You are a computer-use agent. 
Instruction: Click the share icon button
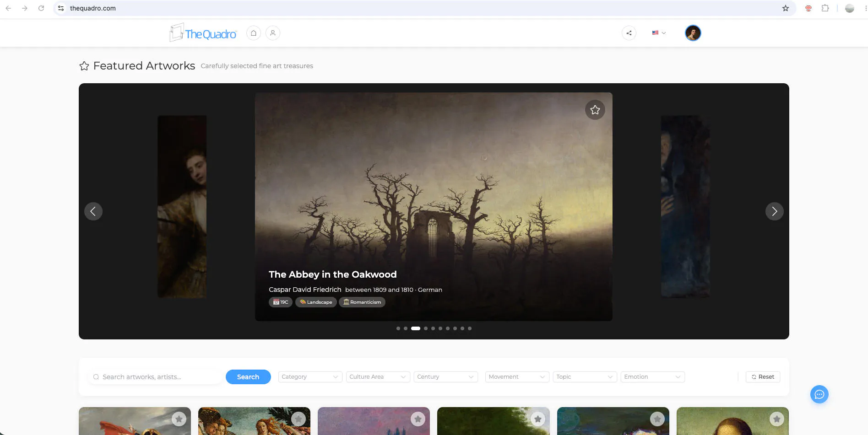point(629,33)
